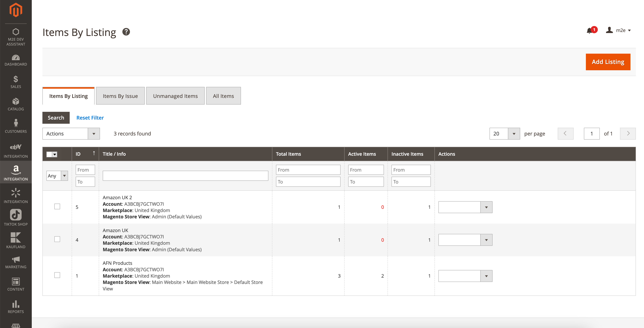644x328 pixels.
Task: Tick the AFN Products listing checkbox
Action: tap(57, 275)
